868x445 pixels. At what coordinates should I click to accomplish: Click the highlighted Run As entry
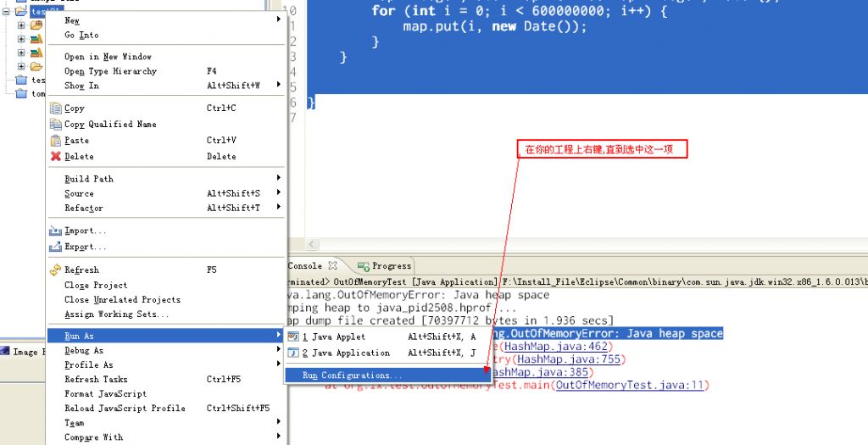point(166,336)
